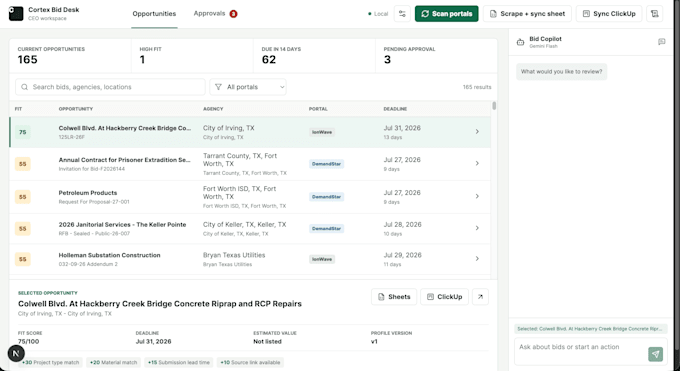Click the +30 Project type match tag
The image size is (680, 371).
[50, 362]
